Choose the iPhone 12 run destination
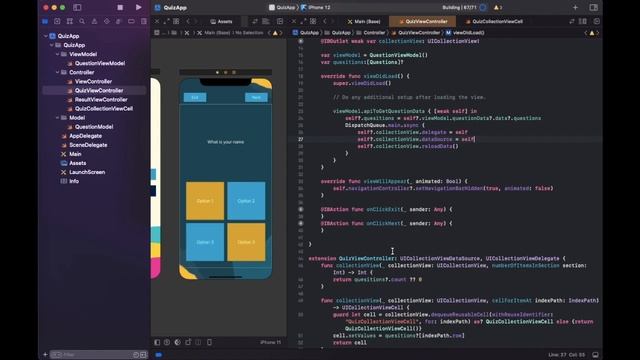 (x=316, y=7)
